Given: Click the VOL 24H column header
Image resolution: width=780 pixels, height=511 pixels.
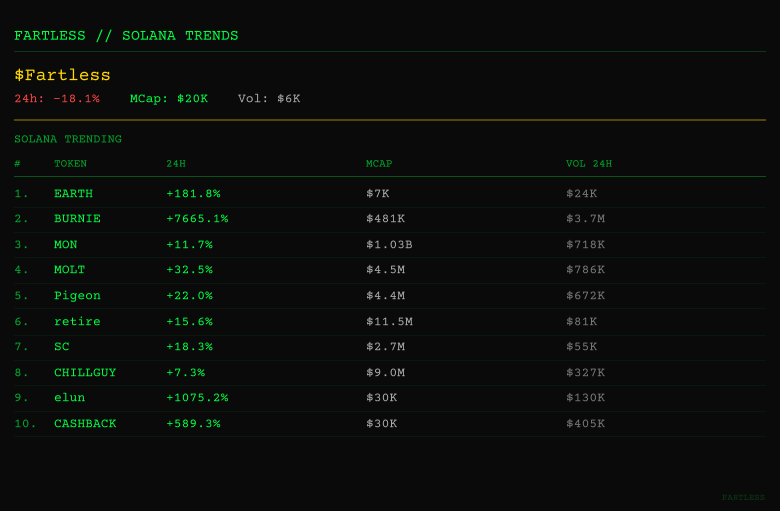Looking at the screenshot, I should [x=589, y=164].
